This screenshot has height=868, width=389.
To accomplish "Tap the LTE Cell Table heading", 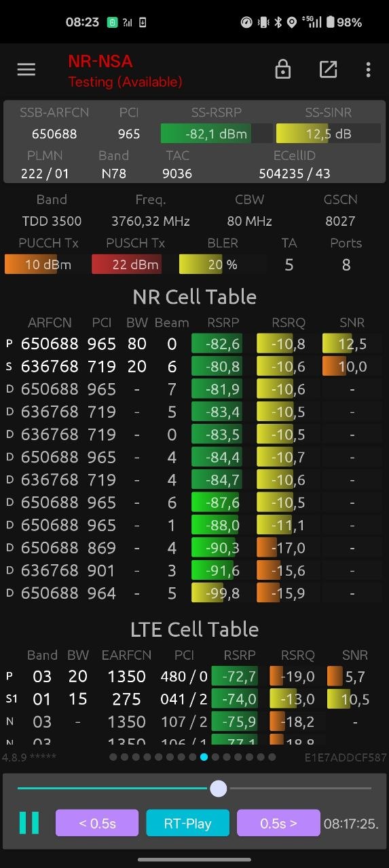I will 194,629.
